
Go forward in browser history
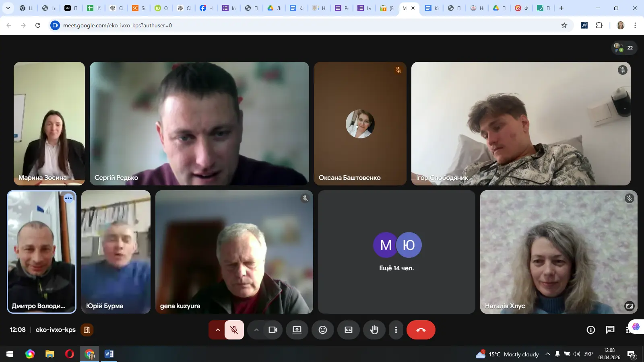click(23, 25)
